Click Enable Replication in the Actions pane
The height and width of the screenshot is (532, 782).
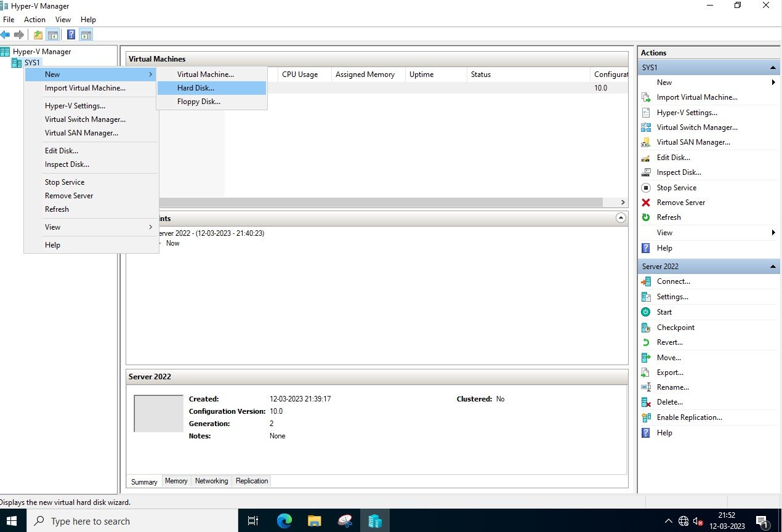click(x=689, y=417)
